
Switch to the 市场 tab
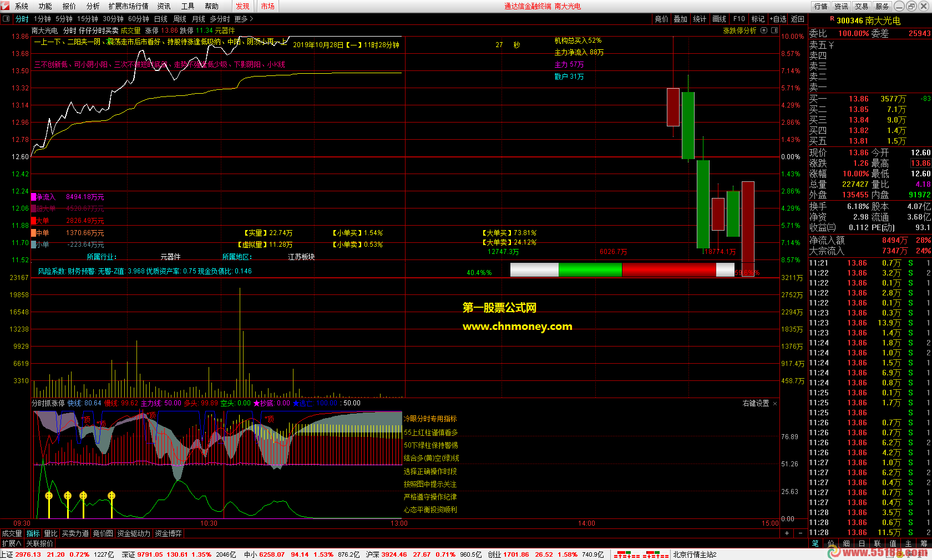268,6
